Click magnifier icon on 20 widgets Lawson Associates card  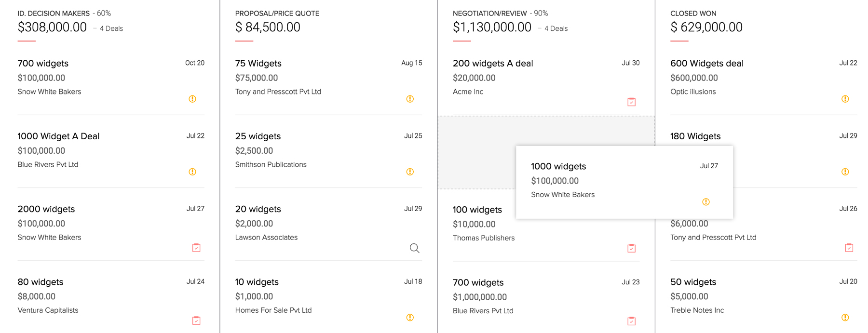tap(414, 248)
